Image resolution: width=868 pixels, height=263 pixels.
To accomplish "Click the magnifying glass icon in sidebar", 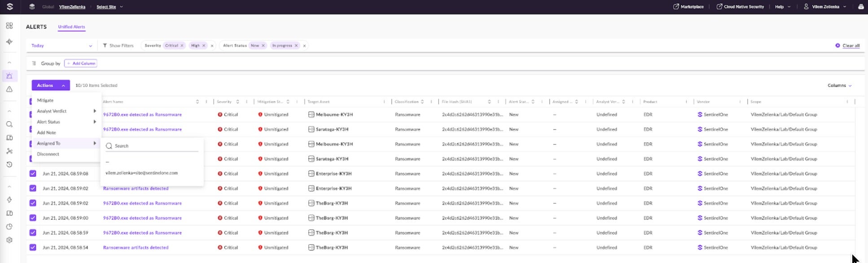I will pos(9,124).
